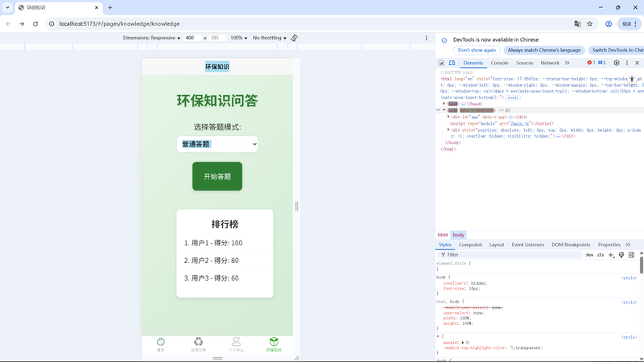Collapse the body element node

444,110
